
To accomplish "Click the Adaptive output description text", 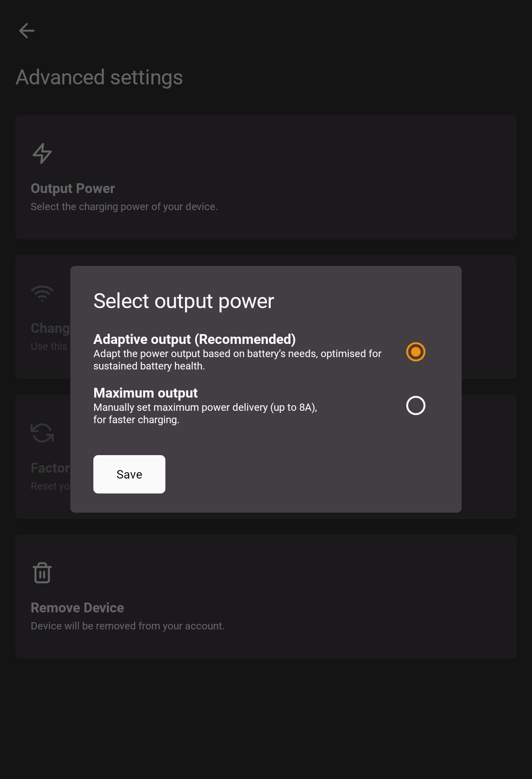I will 237,360.
